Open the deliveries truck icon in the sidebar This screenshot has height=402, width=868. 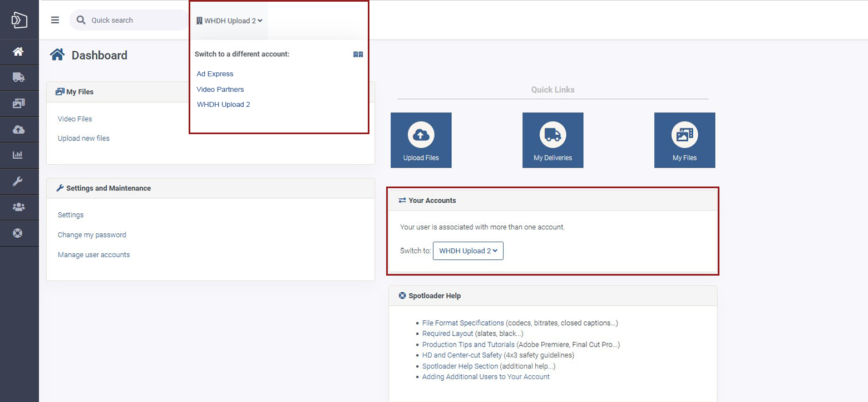pyautogui.click(x=18, y=77)
